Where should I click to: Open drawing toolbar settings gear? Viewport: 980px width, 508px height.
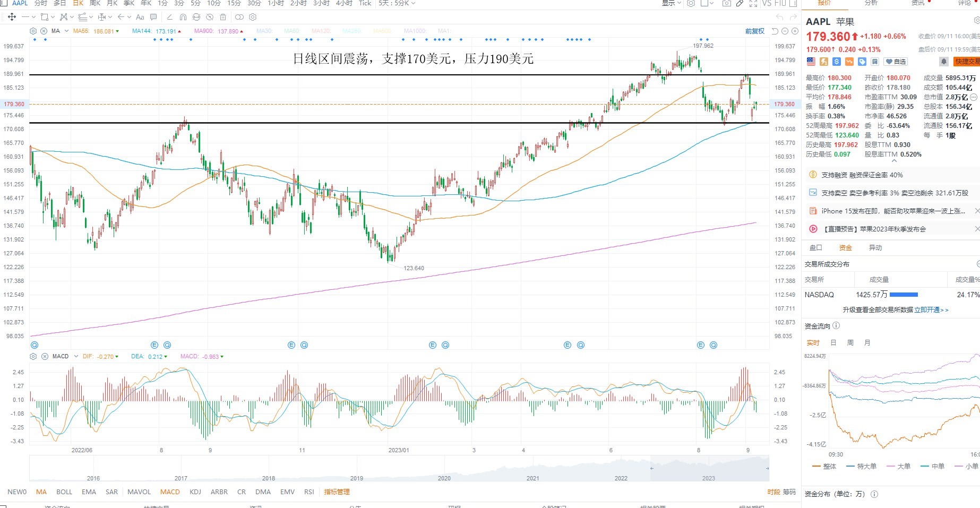click(x=253, y=17)
